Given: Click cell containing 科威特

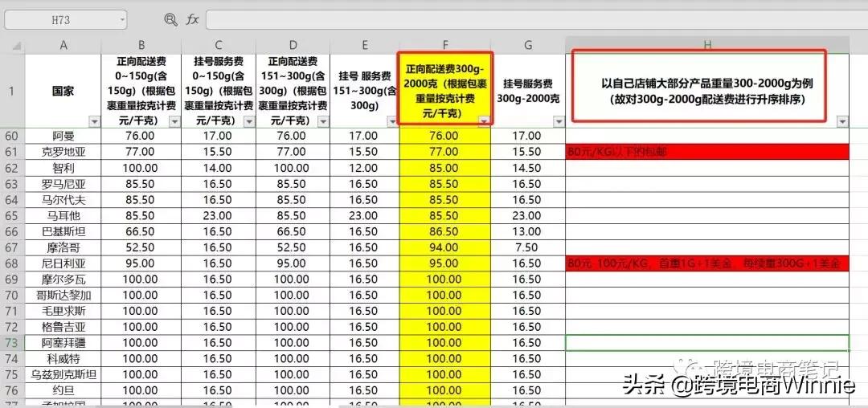Looking at the screenshot, I should (63, 359).
